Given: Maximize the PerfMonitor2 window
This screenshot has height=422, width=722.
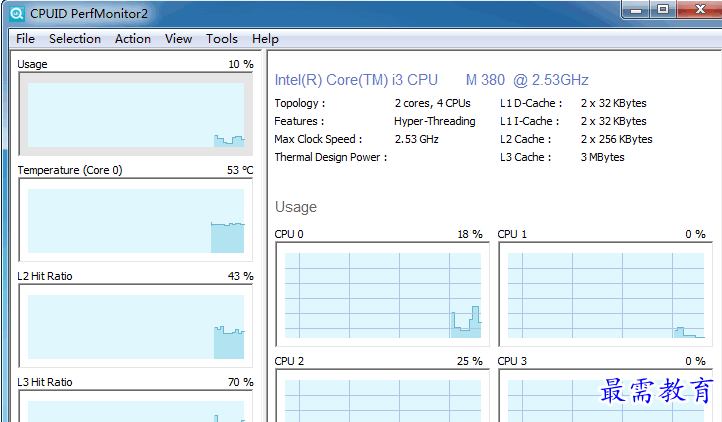Looking at the screenshot, I should coord(663,9).
